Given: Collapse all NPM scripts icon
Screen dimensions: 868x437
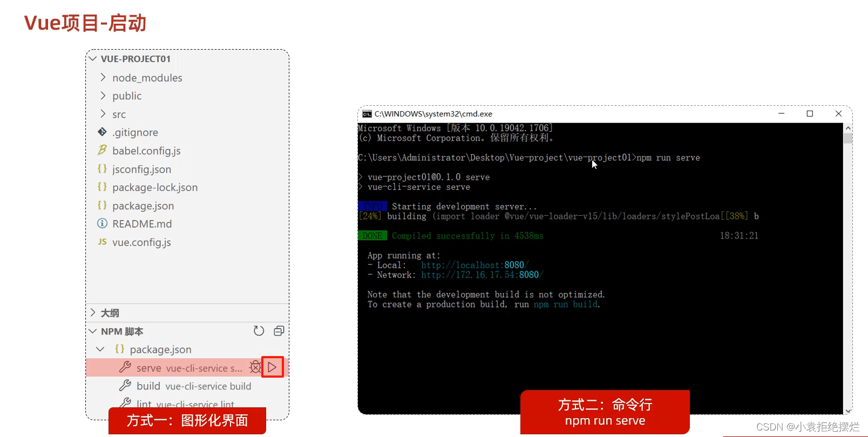Looking at the screenshot, I should click(279, 331).
